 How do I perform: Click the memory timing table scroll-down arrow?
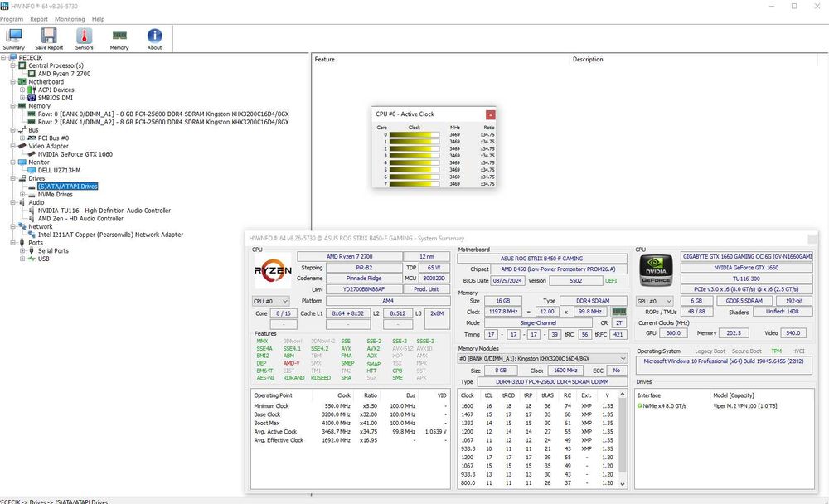point(623,484)
